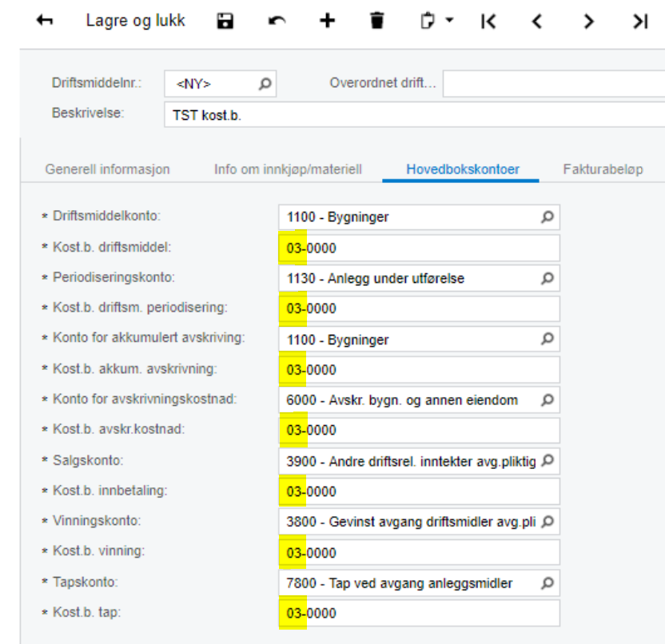Click the undo arrow icon
The width and height of the screenshot is (665, 644).
(277, 21)
